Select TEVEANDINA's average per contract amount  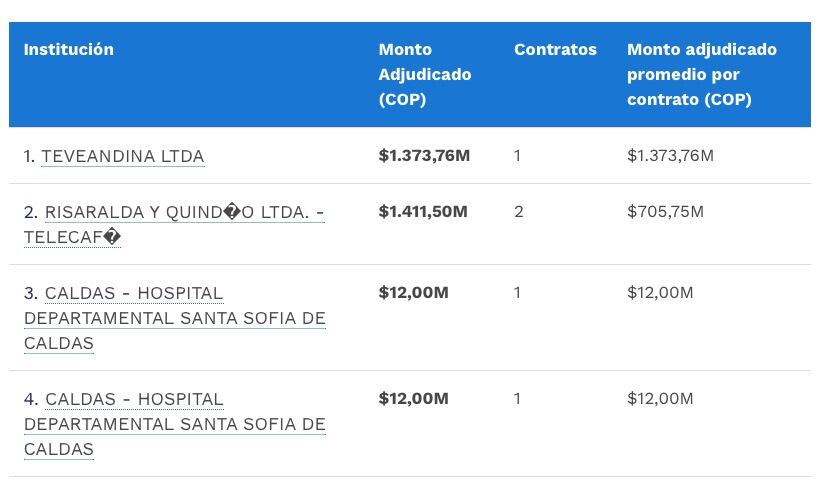pos(670,156)
